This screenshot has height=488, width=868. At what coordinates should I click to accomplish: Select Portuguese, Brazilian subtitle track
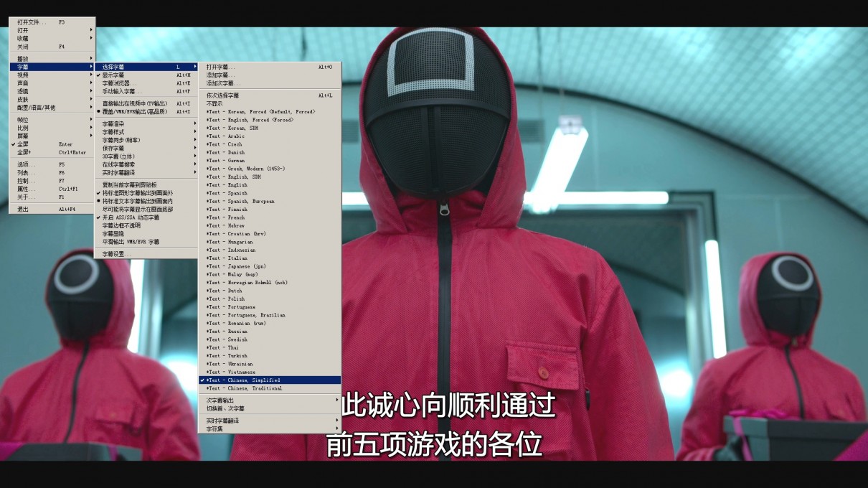[270, 315]
